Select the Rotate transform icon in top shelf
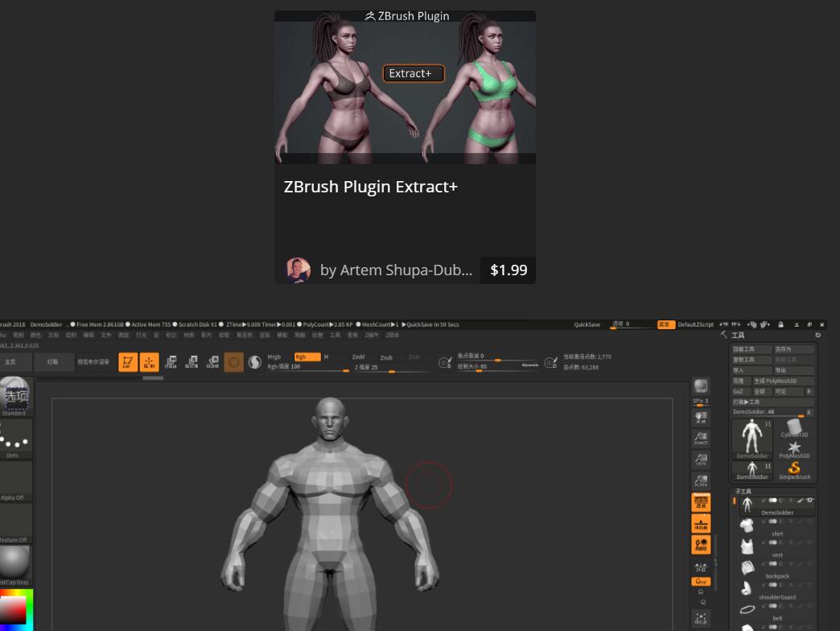Image resolution: width=840 pixels, height=631 pixels. [212, 362]
